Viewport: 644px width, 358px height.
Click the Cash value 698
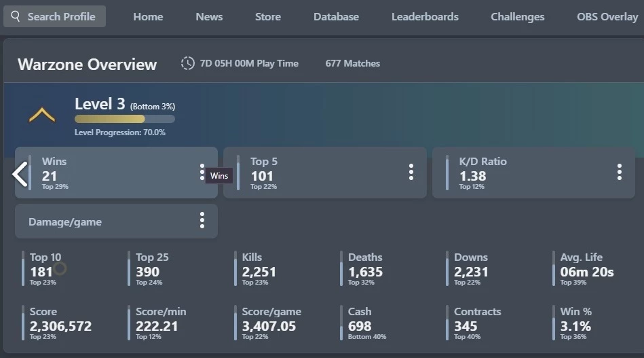coord(360,326)
